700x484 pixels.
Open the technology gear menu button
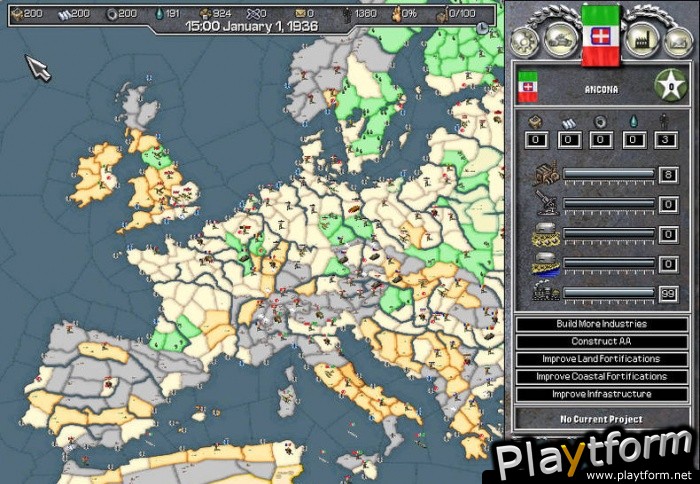(526, 42)
